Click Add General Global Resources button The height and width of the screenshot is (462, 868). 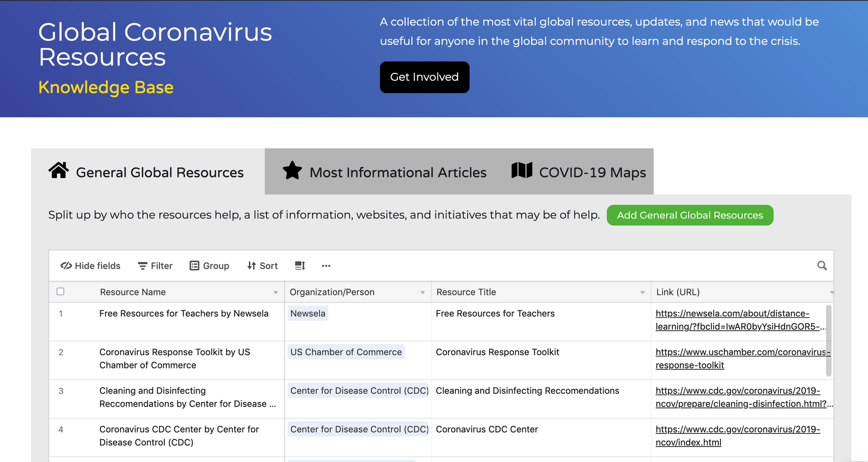pyautogui.click(x=690, y=215)
